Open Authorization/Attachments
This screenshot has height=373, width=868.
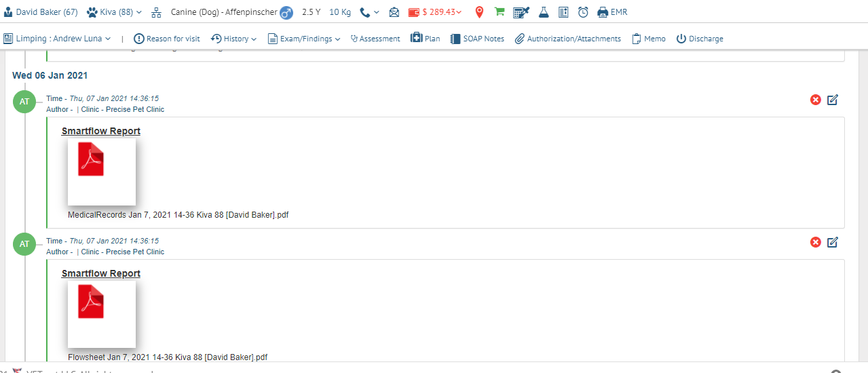point(568,39)
